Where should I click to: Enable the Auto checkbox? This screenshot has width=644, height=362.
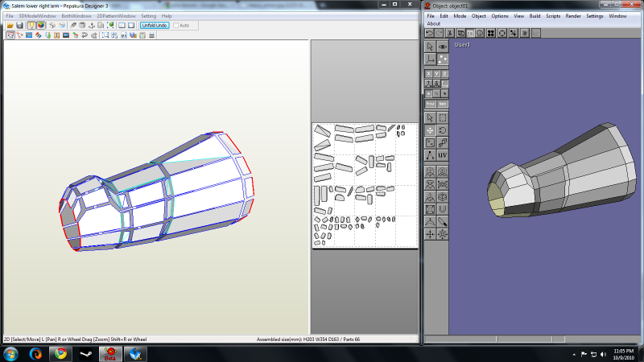point(175,26)
